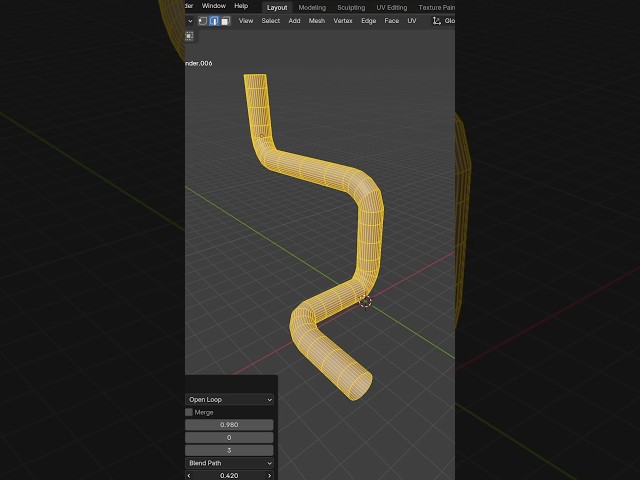Increase the 0.420 value with right arrow

pos(269,476)
